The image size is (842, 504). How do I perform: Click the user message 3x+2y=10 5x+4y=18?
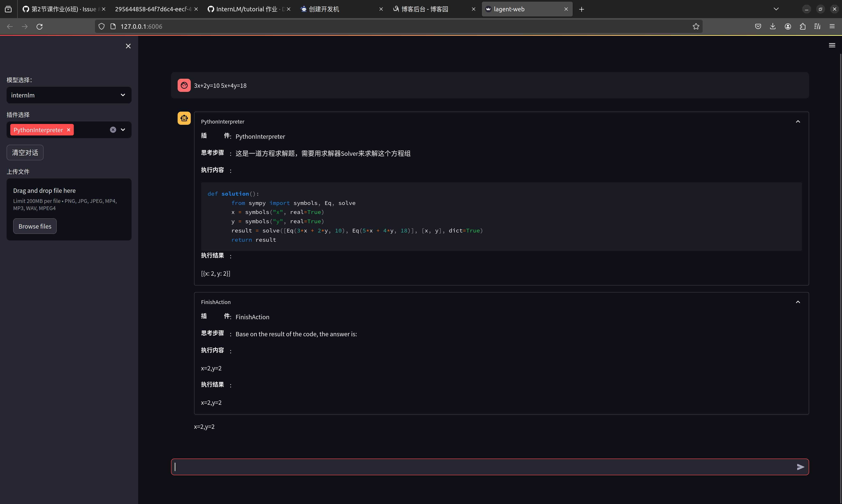click(220, 86)
